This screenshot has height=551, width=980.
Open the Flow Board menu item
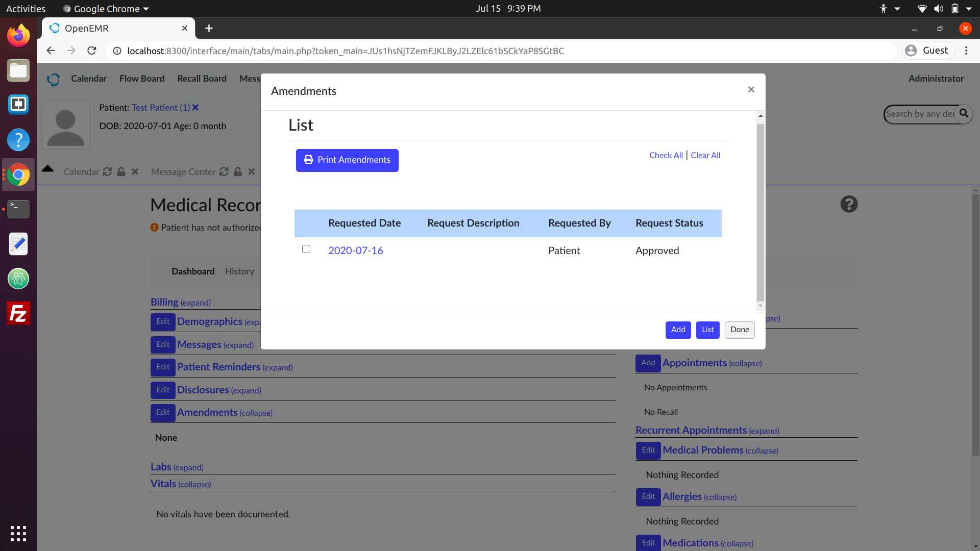pyautogui.click(x=142, y=78)
